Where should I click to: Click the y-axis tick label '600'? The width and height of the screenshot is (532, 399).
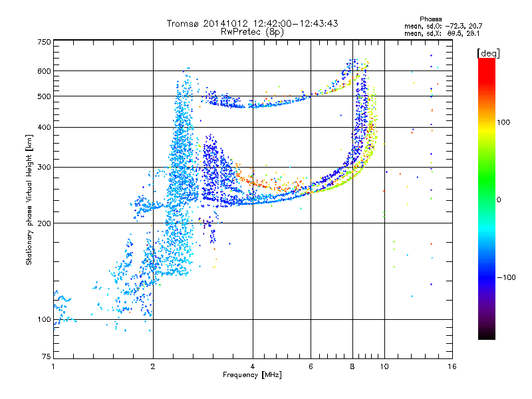[45, 71]
